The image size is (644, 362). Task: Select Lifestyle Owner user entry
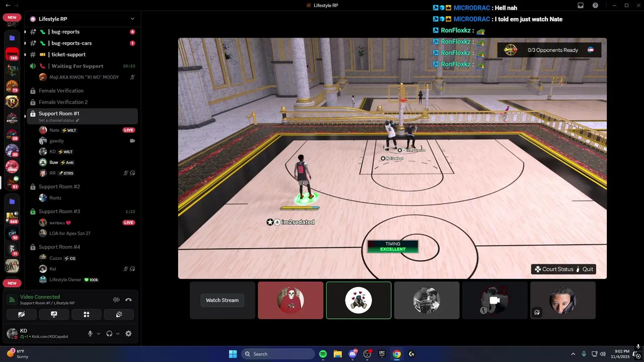click(x=87, y=280)
